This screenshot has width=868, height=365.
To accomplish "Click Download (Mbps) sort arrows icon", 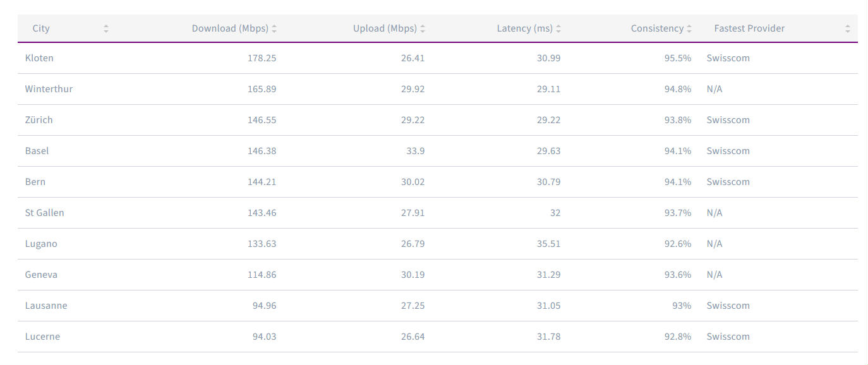I will tap(274, 28).
